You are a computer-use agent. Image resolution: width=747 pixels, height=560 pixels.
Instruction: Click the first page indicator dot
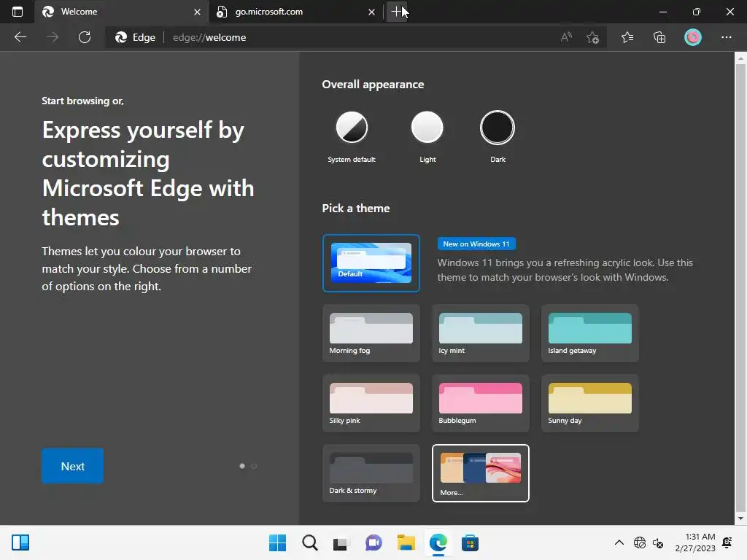click(x=242, y=466)
